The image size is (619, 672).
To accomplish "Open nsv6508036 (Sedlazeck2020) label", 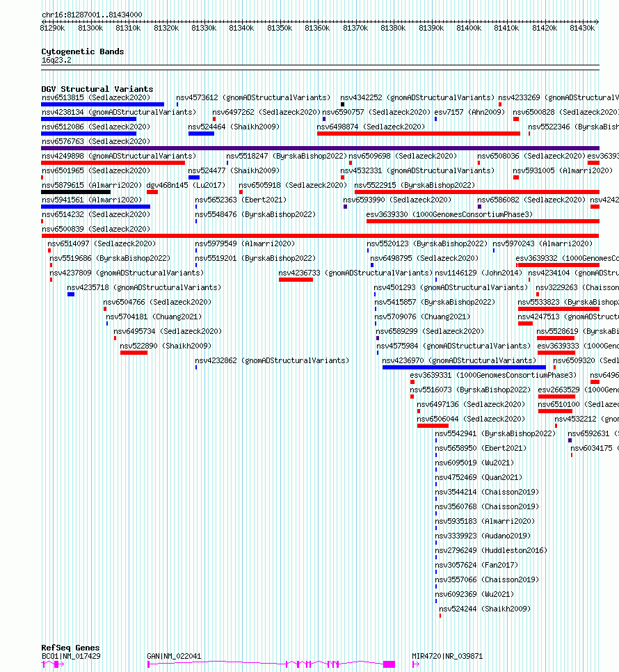I will (531, 156).
